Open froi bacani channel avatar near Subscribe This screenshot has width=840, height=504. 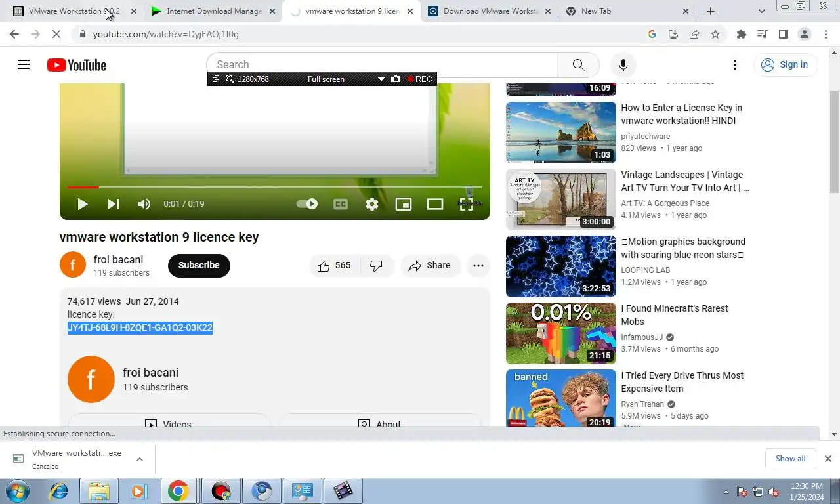tap(73, 265)
